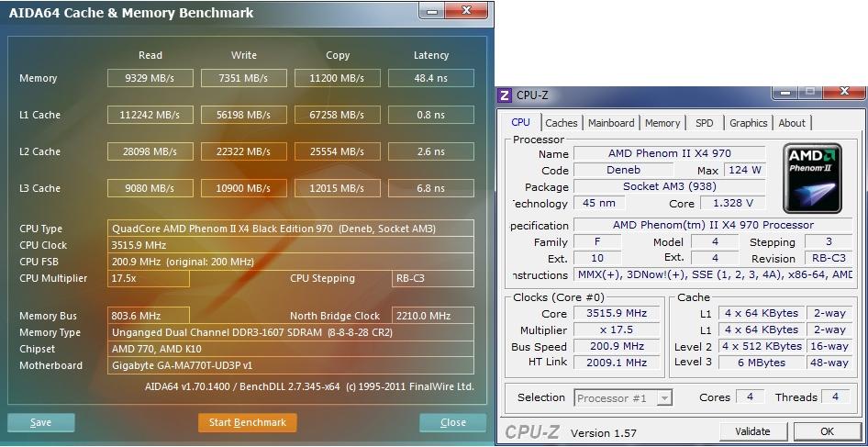Screen dimensions: 868x447
Task: Click the Memory Read value 9329 MB/s
Action: pos(150,78)
